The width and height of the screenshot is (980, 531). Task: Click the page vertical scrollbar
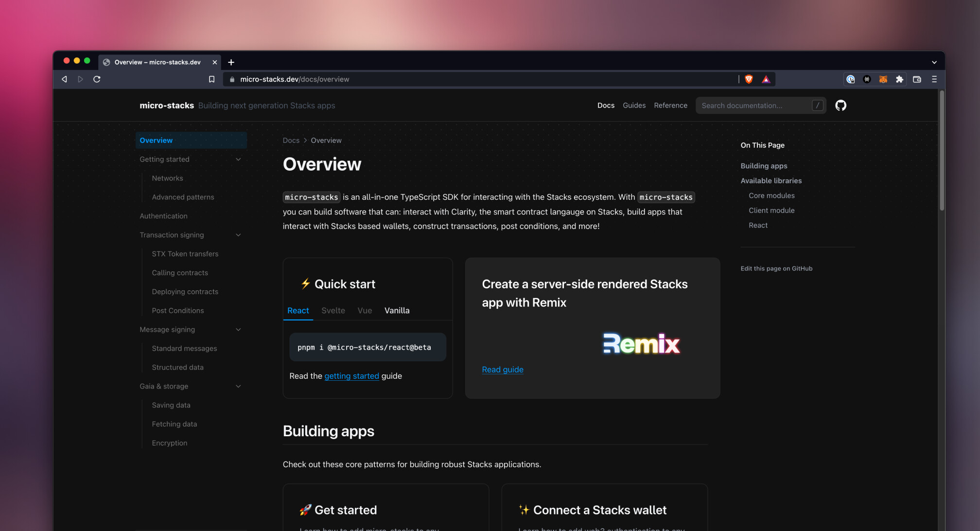(942, 151)
